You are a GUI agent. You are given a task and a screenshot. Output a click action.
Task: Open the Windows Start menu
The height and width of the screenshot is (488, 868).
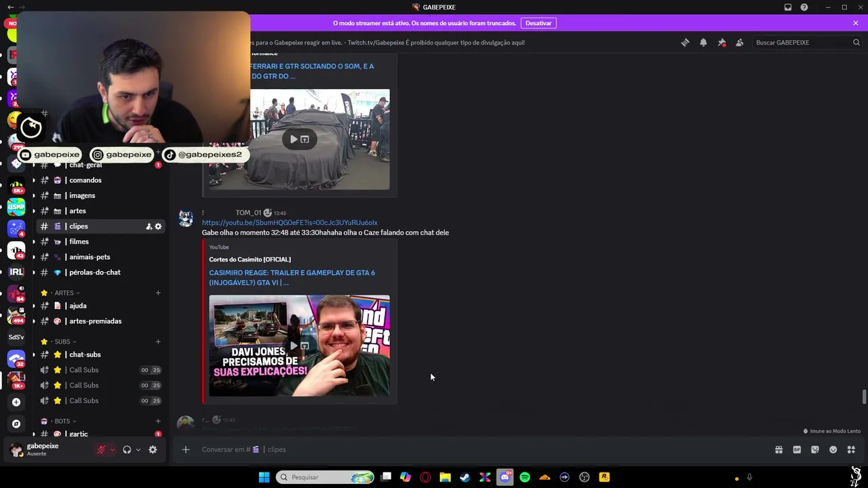tap(264, 477)
